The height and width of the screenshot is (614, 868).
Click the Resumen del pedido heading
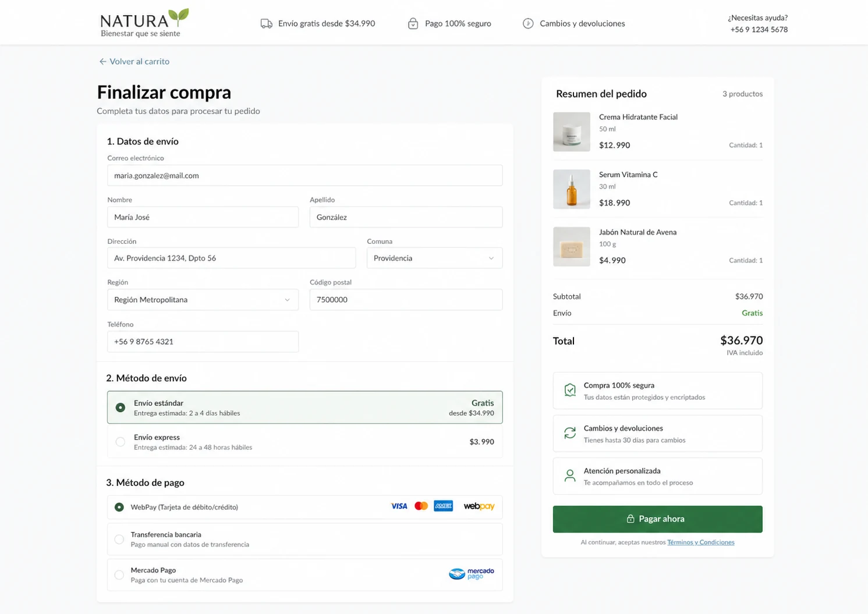coord(601,94)
